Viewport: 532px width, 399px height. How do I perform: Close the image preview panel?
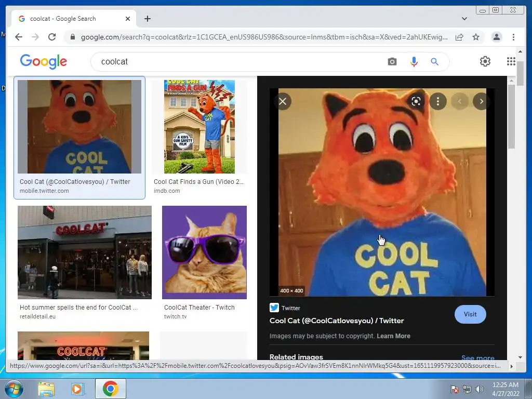coord(283,101)
